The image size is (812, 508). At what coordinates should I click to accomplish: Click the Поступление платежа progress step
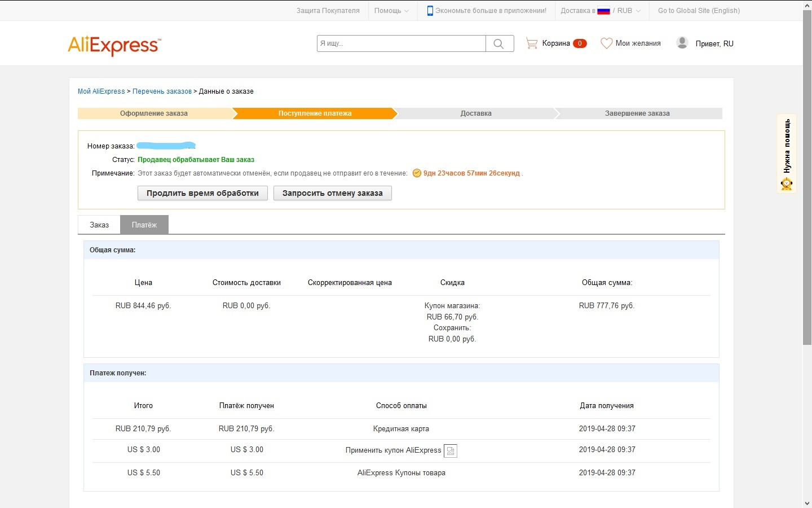(315, 113)
